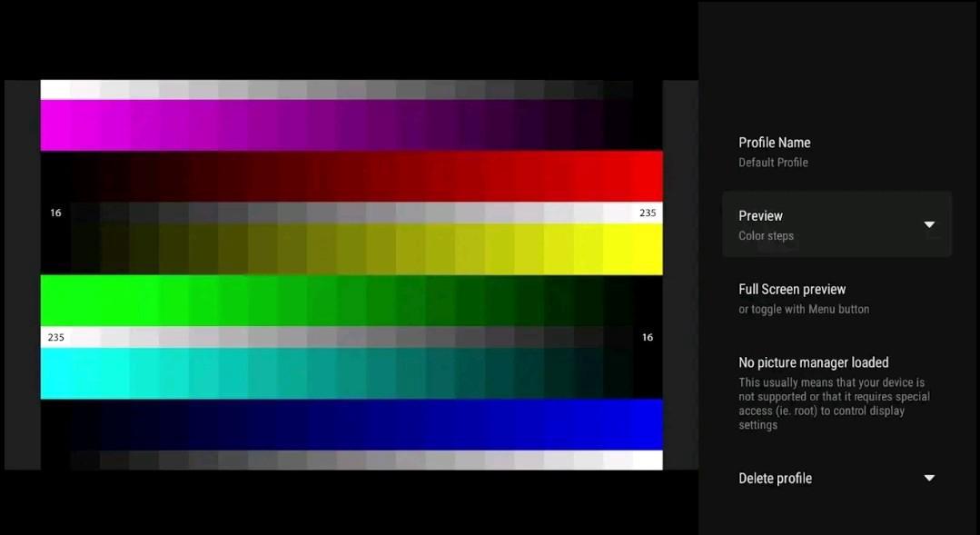980x535 pixels.
Task: Select the cyan color gradient bar
Action: [x=351, y=372]
